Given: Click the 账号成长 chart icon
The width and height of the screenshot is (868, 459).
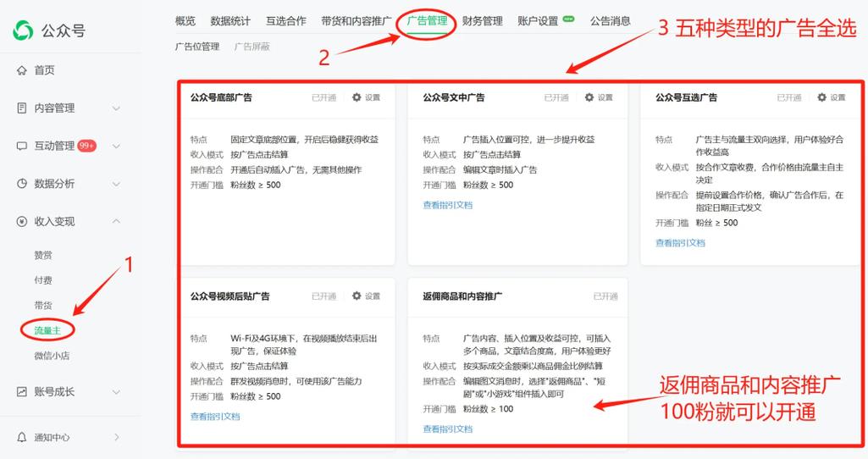Looking at the screenshot, I should point(22,391).
